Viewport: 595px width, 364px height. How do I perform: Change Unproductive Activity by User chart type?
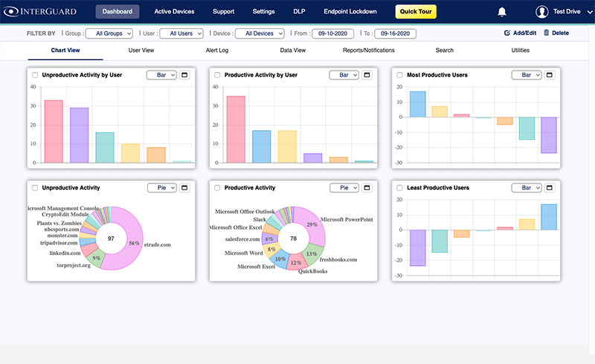tap(161, 75)
